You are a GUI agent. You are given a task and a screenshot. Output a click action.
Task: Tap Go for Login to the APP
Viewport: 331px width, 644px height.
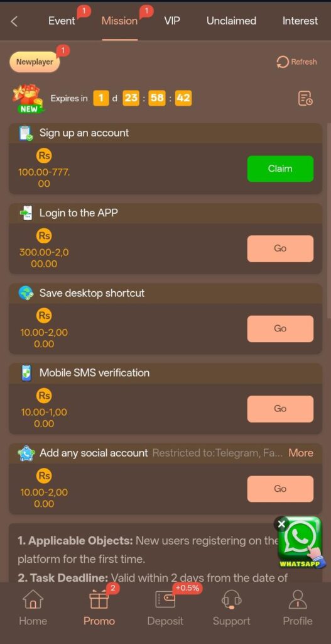click(x=280, y=248)
